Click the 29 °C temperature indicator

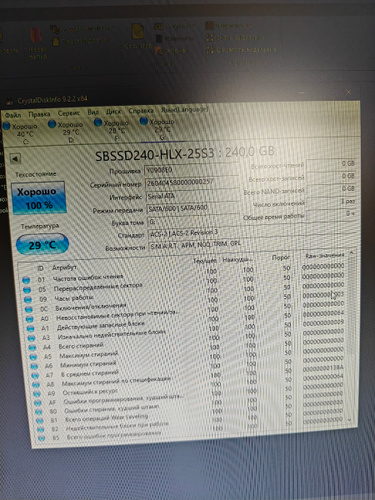click(42, 244)
